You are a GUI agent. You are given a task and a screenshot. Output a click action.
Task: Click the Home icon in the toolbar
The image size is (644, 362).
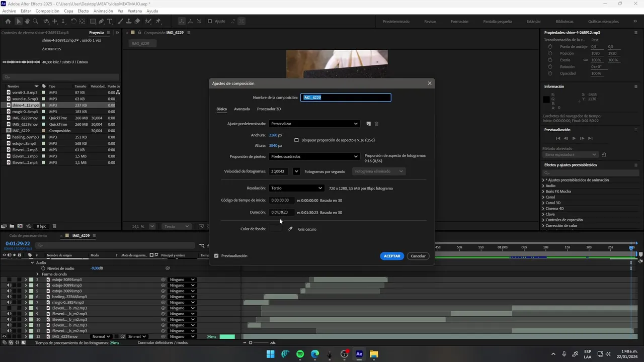pos(8,21)
